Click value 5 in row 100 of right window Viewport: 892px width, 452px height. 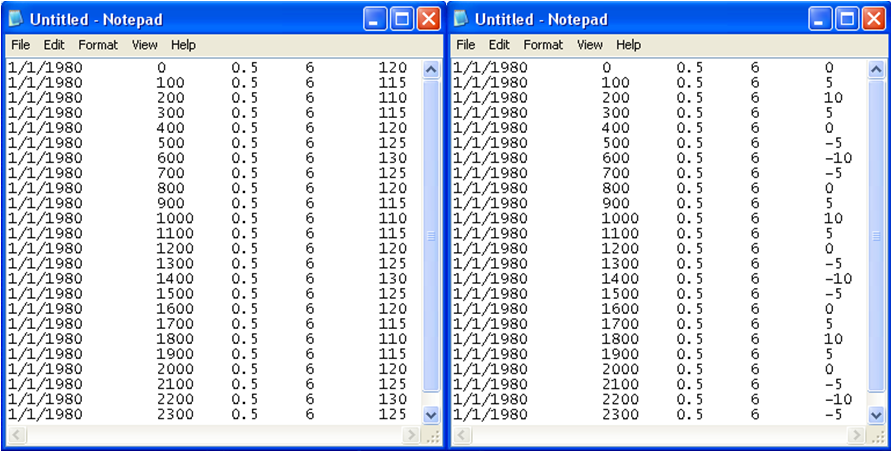(829, 83)
